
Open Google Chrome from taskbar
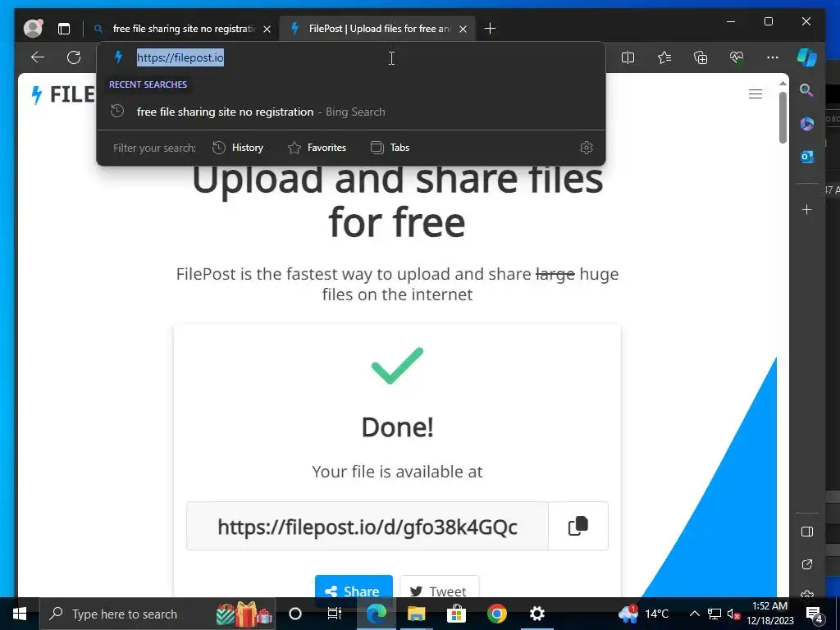click(x=496, y=614)
